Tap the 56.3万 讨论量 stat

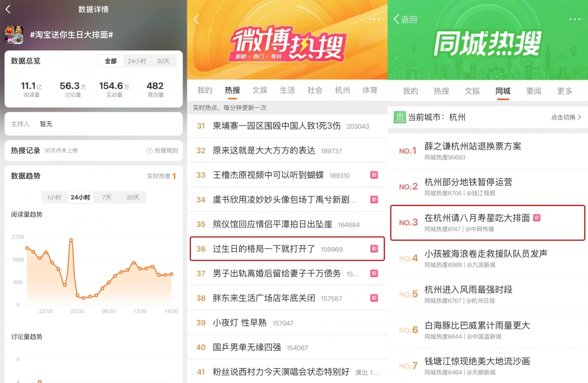(73, 89)
